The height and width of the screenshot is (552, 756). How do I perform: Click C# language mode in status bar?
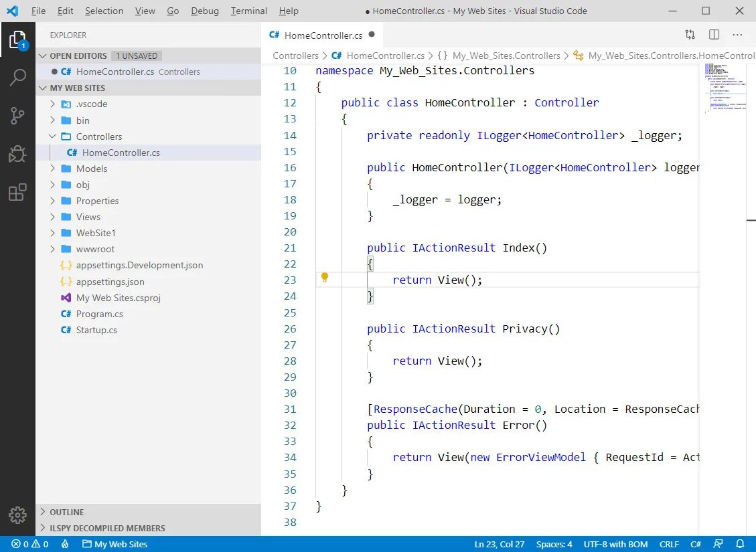(696, 544)
